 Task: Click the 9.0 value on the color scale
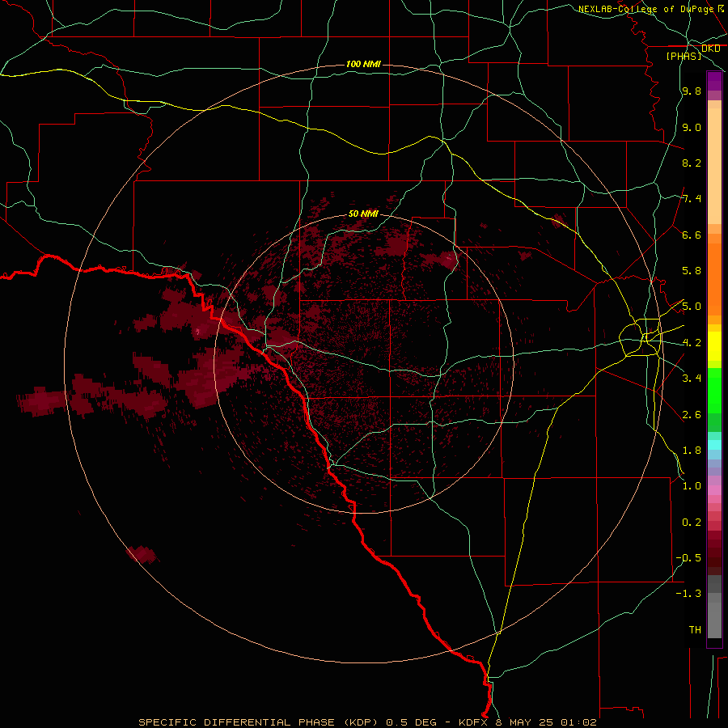click(x=692, y=128)
